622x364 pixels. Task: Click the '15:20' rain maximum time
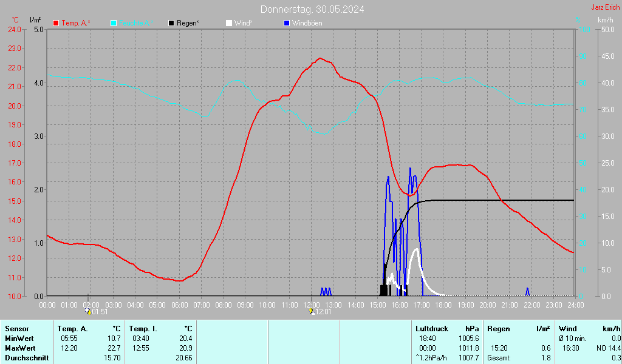[499, 348]
